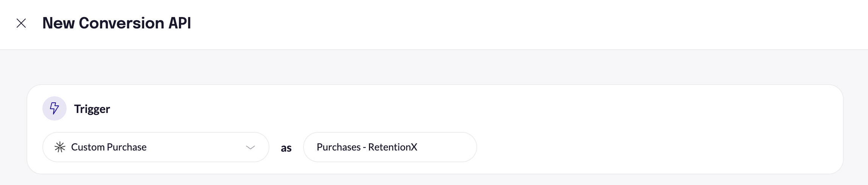868x185 pixels.
Task: Click the Trigger section heading
Action: (92, 109)
